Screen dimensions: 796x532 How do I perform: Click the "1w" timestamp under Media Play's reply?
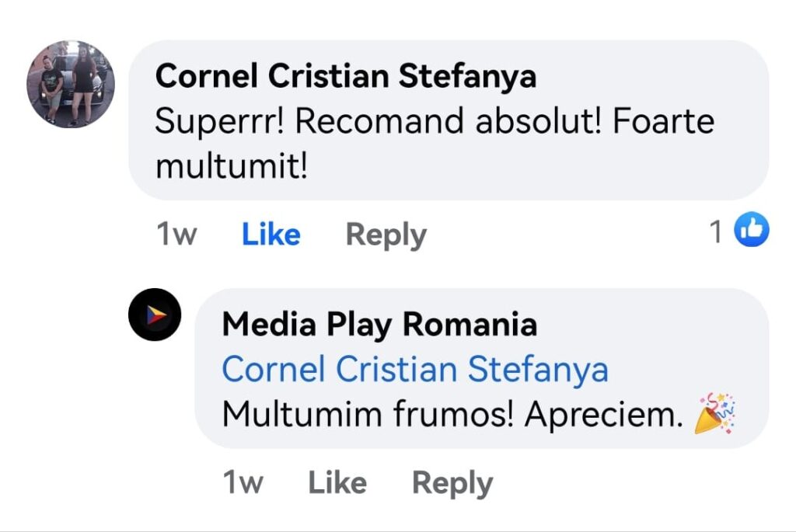(x=243, y=483)
